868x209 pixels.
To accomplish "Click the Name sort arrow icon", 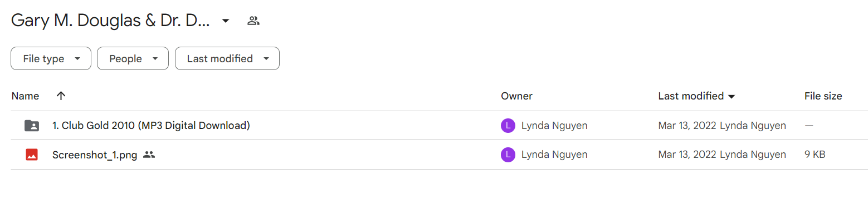I will (x=61, y=96).
